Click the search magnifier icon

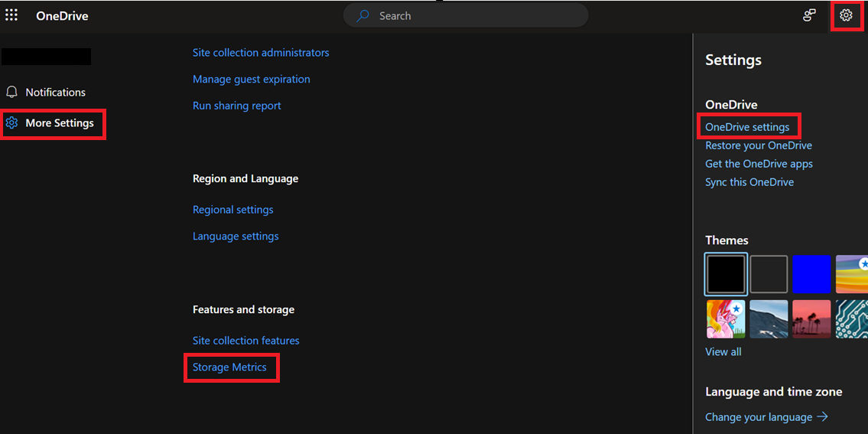click(x=362, y=15)
